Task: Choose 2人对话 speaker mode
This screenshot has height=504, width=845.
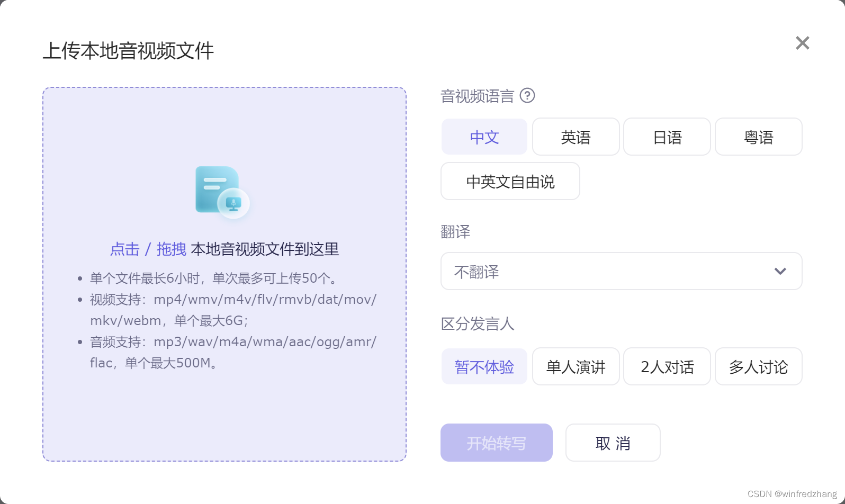Action: click(x=667, y=367)
